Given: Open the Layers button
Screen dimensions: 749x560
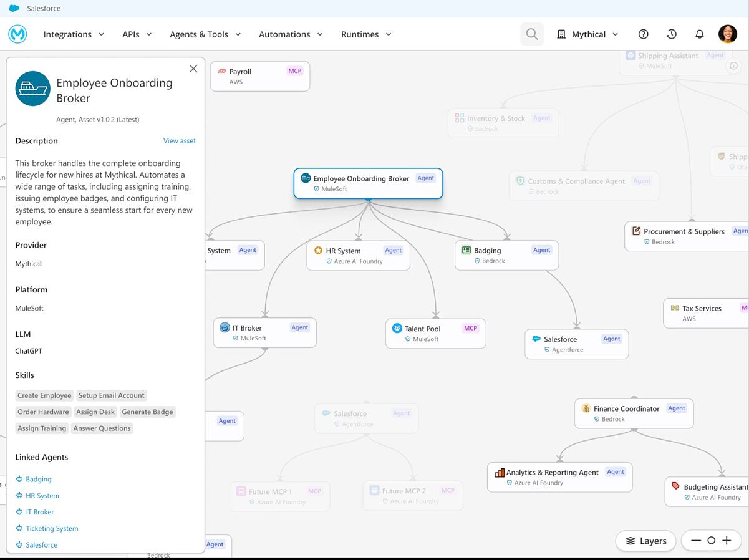Looking at the screenshot, I should 646,541.
